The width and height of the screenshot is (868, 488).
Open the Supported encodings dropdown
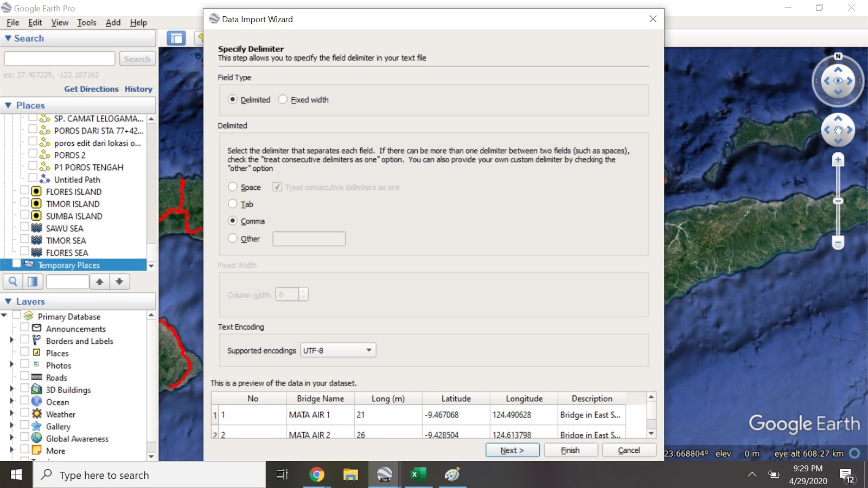(x=368, y=350)
